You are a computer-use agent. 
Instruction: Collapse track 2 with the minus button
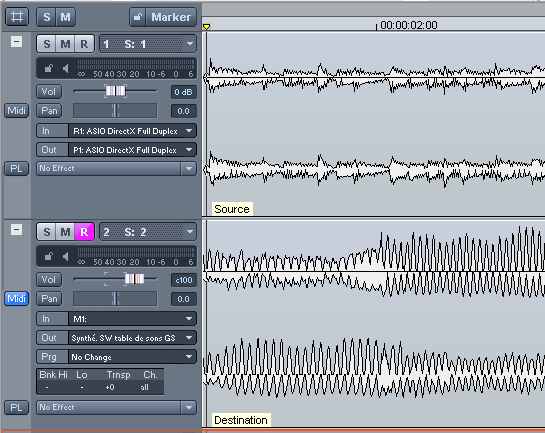pyautogui.click(x=16, y=230)
